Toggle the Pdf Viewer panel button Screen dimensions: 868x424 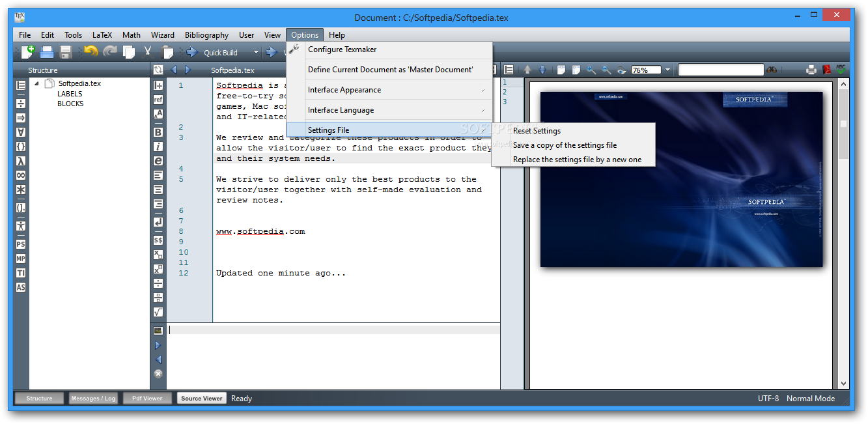point(147,398)
